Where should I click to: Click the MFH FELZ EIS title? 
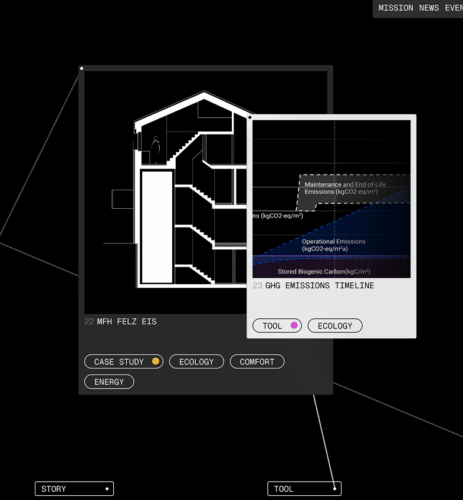click(x=127, y=322)
